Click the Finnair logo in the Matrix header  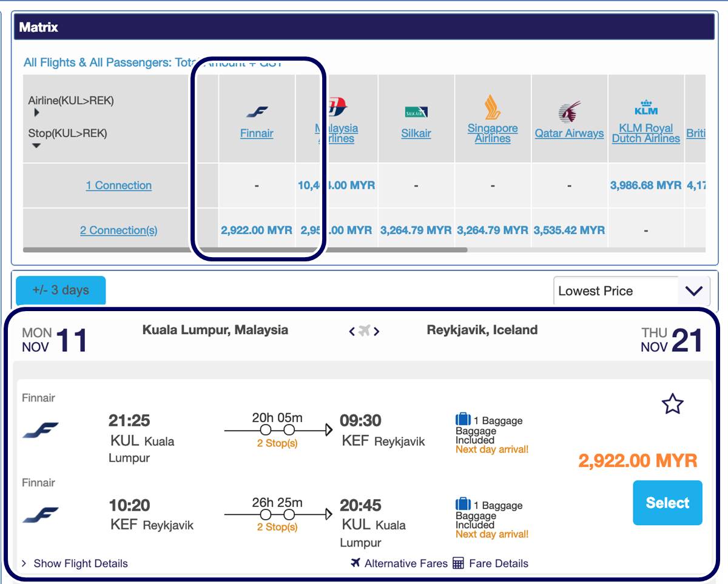257,112
